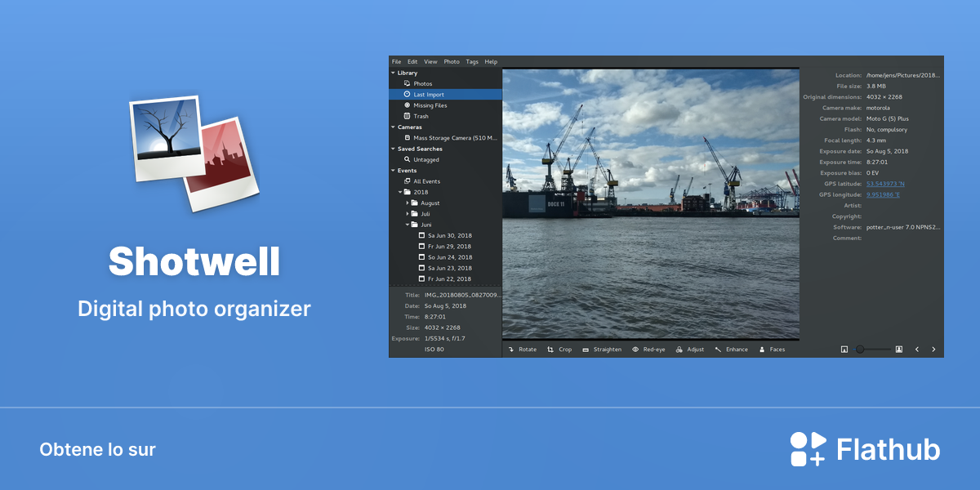Click the Mass Storage Camera icon
980x490 pixels.
[407, 138]
